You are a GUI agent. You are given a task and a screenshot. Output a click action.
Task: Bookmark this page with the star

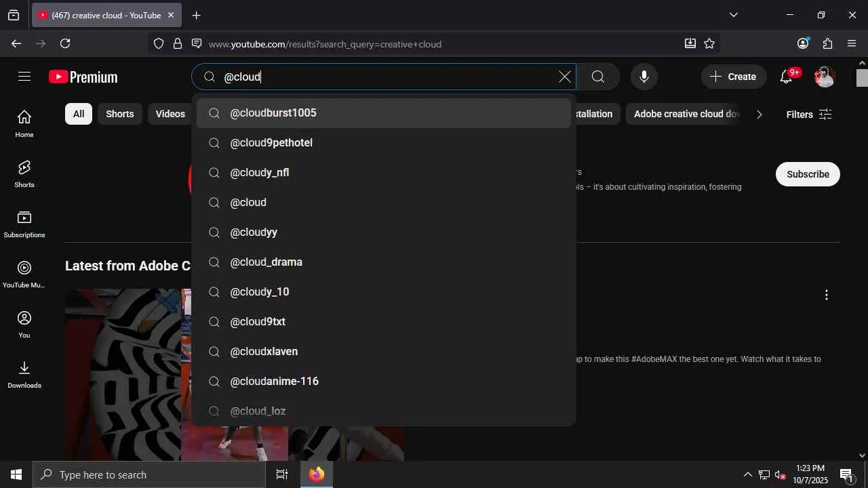[x=709, y=43]
